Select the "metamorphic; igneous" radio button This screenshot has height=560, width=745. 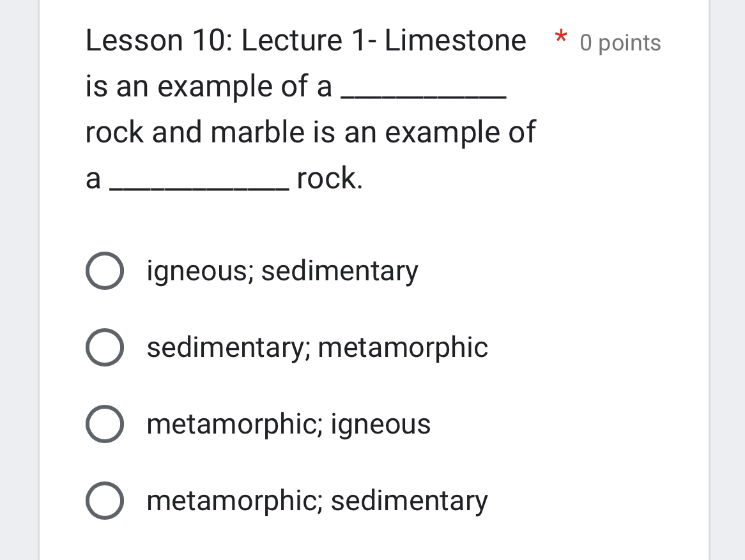point(105,423)
